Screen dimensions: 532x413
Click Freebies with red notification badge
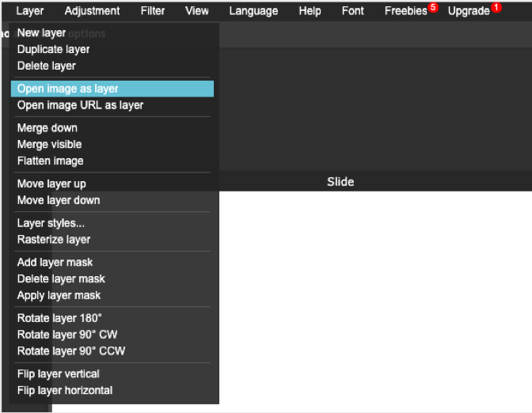406,11
